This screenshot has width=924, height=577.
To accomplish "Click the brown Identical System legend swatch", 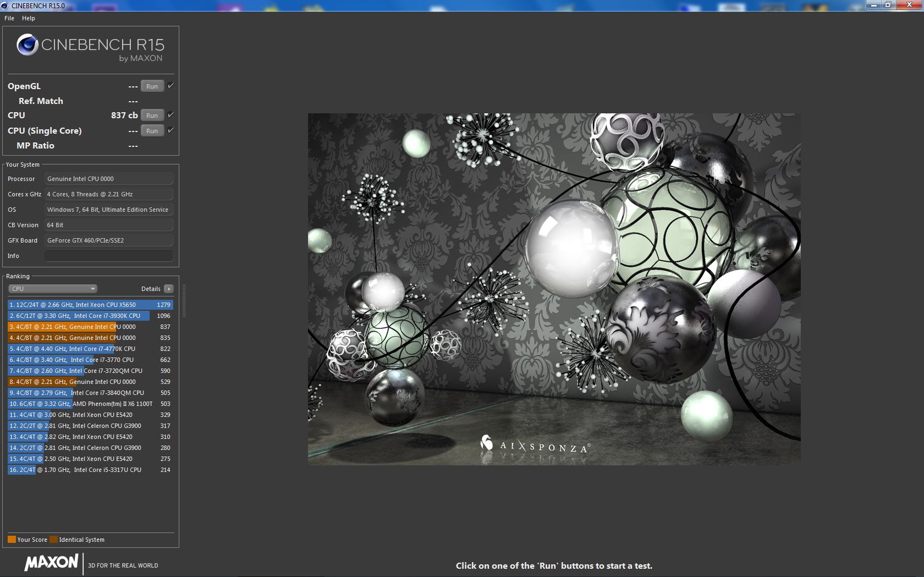I will coord(53,540).
